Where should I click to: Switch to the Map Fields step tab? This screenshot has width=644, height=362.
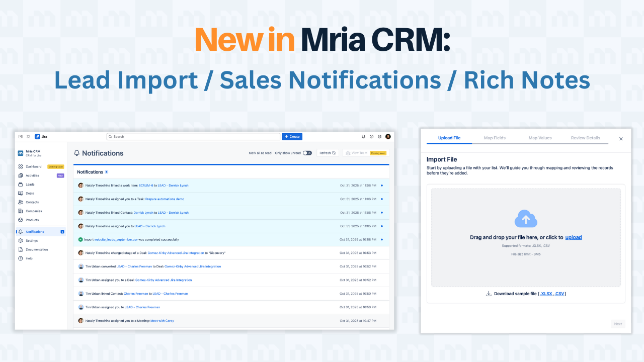(495, 138)
